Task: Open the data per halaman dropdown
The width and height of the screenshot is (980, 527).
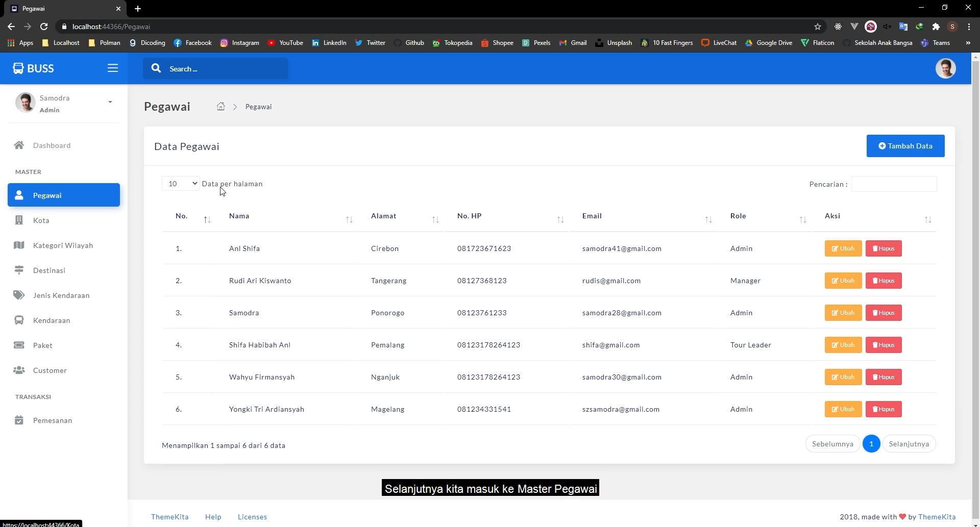Action: (x=181, y=184)
